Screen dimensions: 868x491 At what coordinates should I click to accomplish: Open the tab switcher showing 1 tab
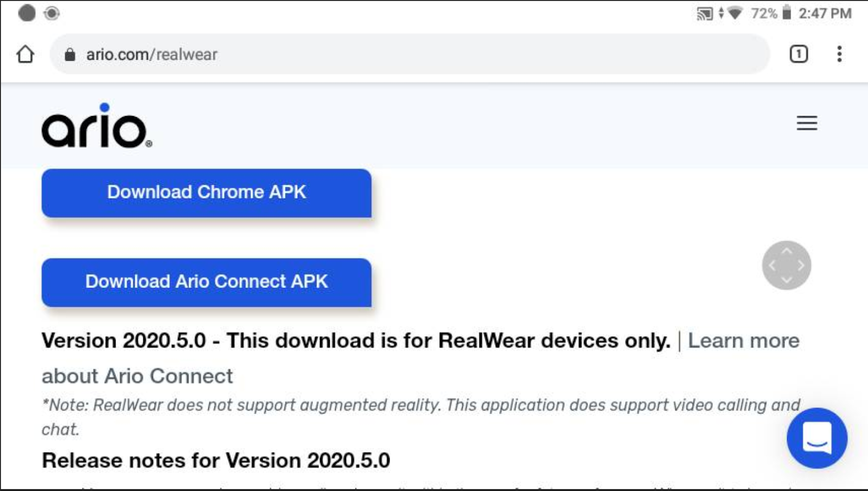coord(798,54)
